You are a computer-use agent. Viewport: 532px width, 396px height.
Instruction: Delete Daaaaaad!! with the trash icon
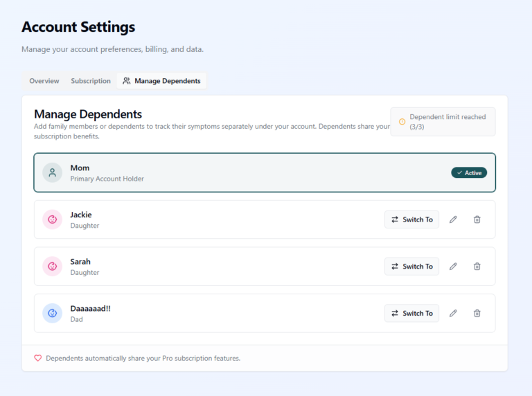(477, 314)
